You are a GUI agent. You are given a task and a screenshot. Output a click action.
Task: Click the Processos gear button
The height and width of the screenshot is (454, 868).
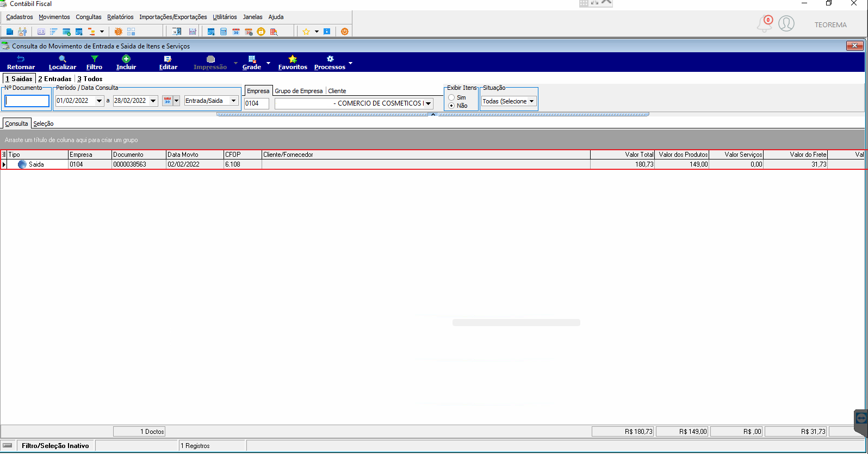[330, 63]
